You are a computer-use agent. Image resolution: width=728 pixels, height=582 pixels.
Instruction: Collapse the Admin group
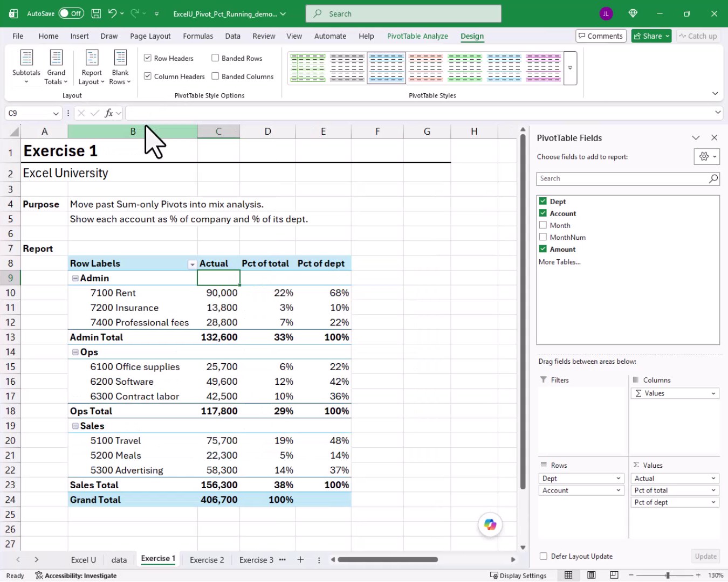coord(75,278)
